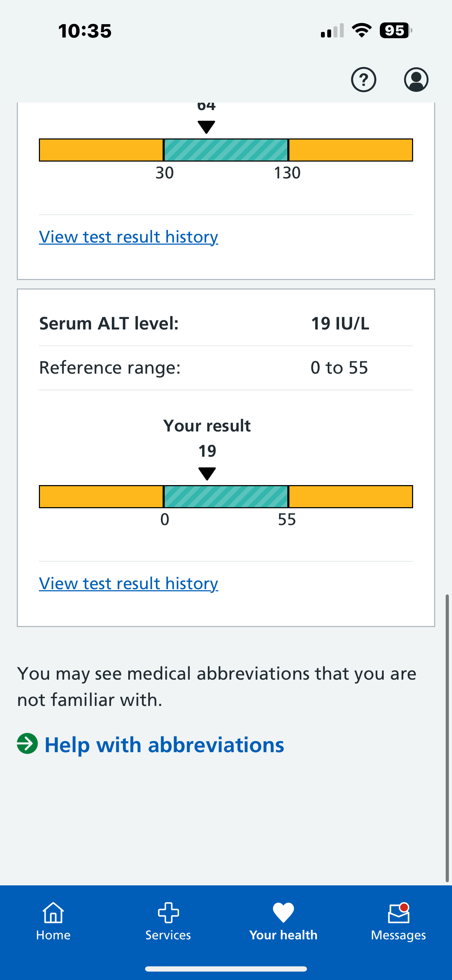The width and height of the screenshot is (452, 980).
Task: Switch to the Services tab label
Action: 168,935
